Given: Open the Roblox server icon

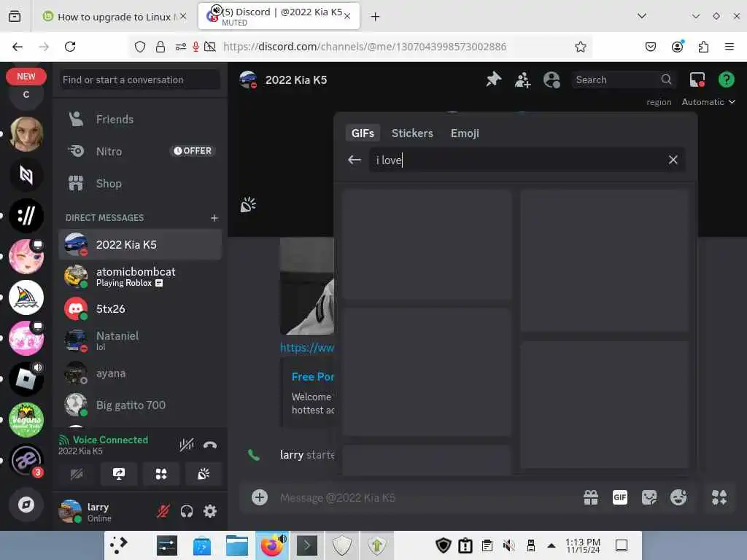Looking at the screenshot, I should [26, 379].
